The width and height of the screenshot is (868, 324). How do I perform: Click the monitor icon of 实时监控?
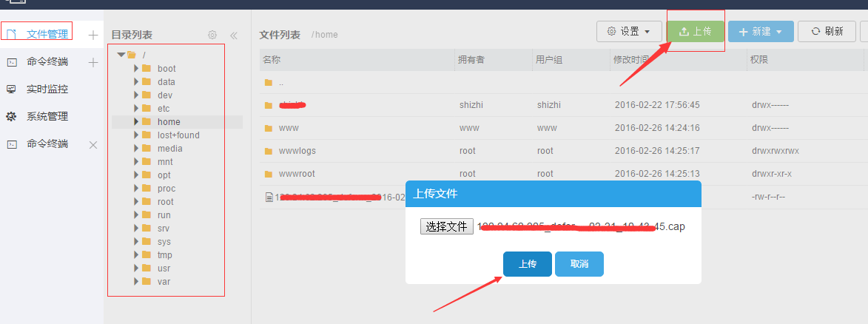pyautogui.click(x=12, y=90)
